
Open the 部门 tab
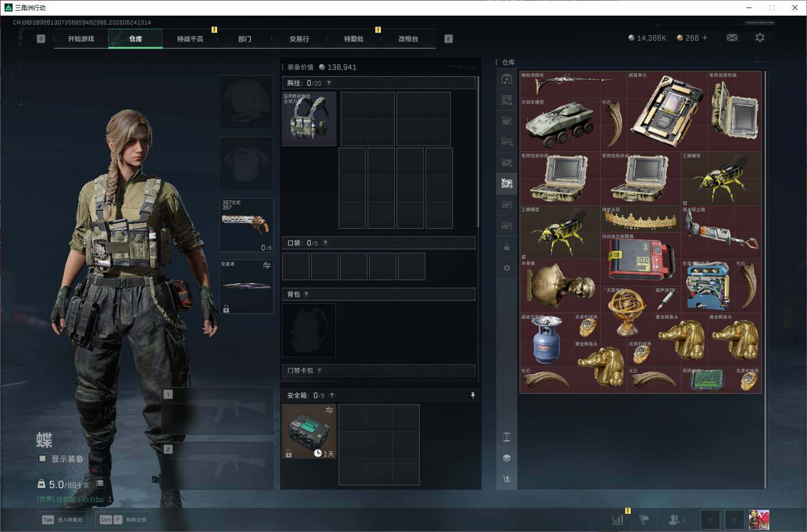tap(244, 39)
